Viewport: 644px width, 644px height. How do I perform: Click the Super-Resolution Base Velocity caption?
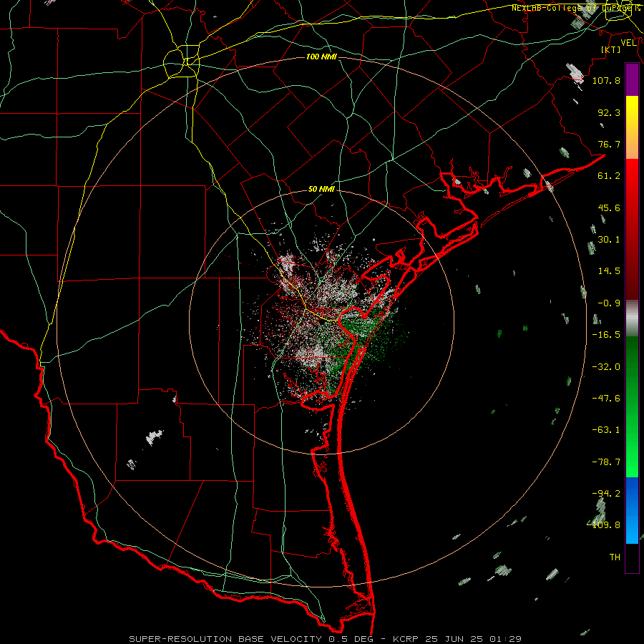coord(326,639)
